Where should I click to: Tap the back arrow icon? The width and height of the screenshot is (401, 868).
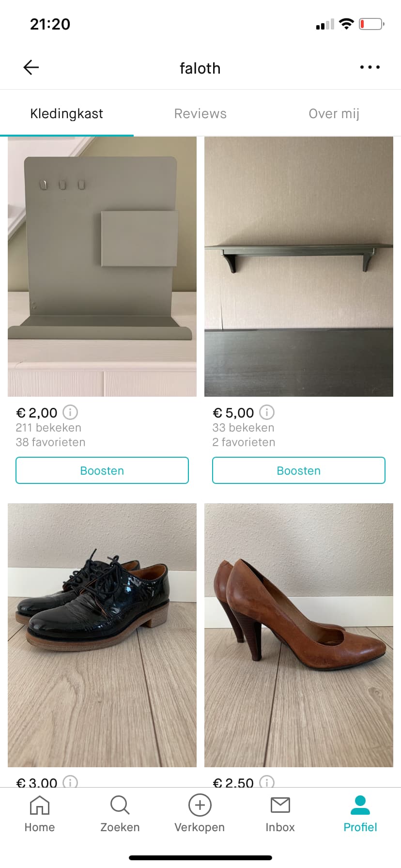[31, 67]
